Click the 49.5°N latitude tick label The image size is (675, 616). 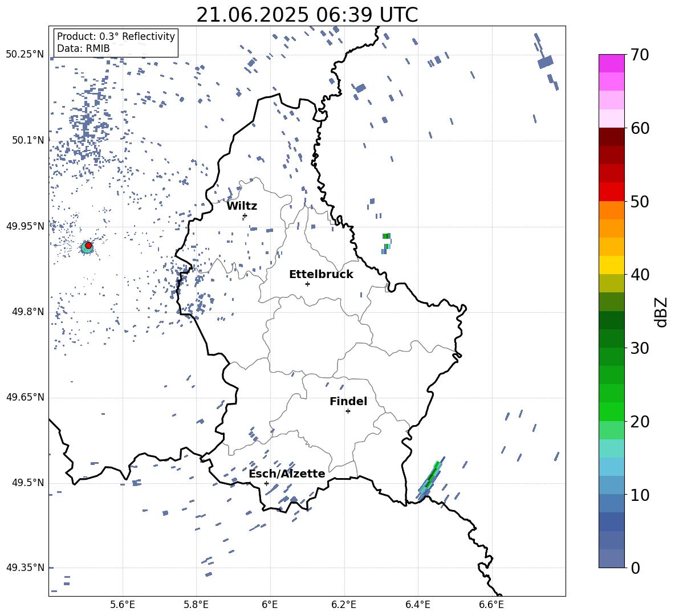pyautogui.click(x=28, y=483)
